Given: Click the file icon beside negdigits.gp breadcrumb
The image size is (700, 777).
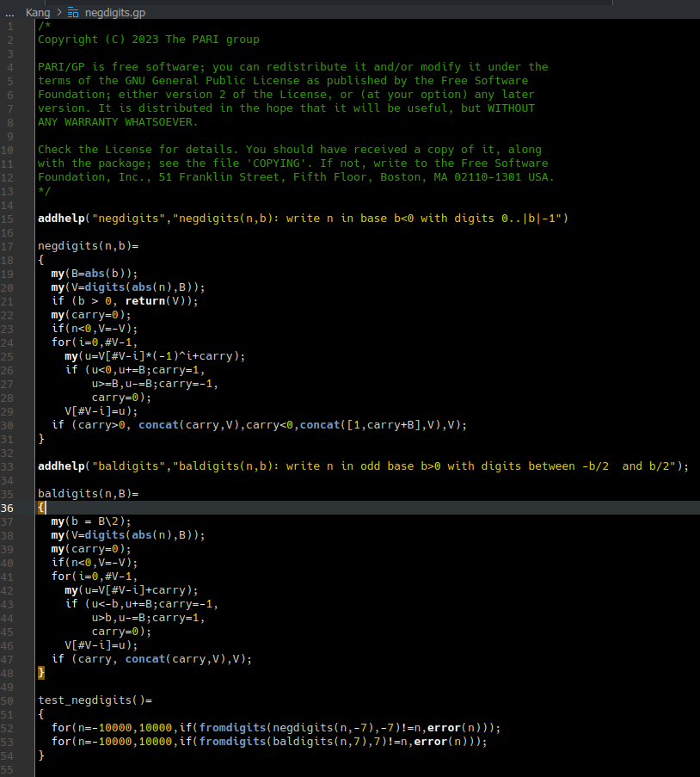Looking at the screenshot, I should pyautogui.click(x=73, y=12).
